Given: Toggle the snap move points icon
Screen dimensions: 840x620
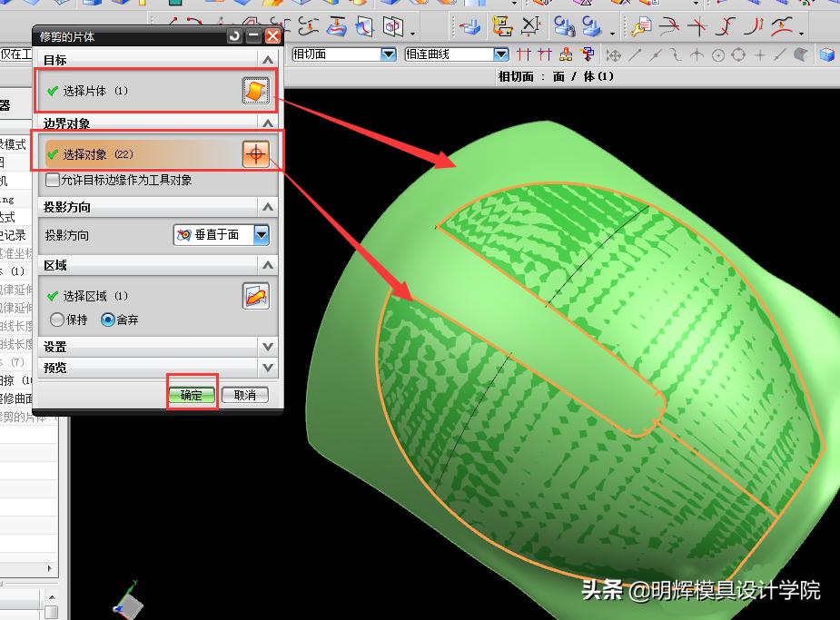Looking at the screenshot, I should [x=613, y=55].
